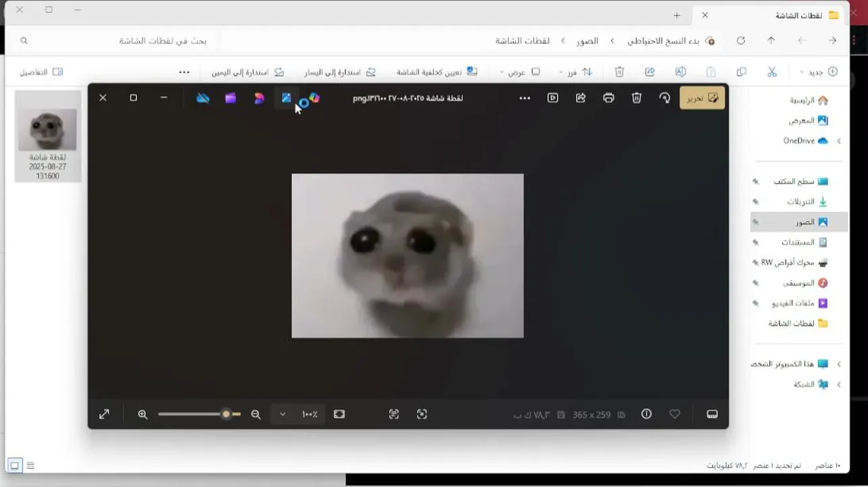Toggle the filmstrip view in Photos

pos(712,414)
